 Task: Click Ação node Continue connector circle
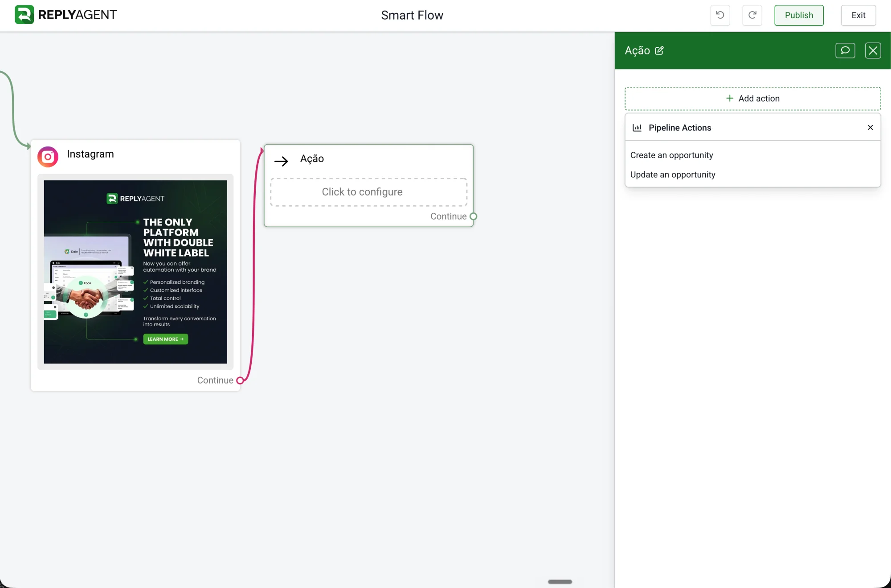point(473,216)
